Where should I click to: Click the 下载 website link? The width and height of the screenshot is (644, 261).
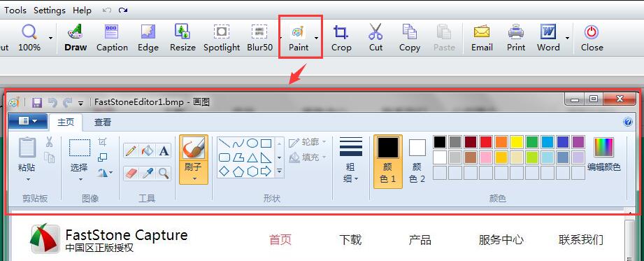[350, 239]
